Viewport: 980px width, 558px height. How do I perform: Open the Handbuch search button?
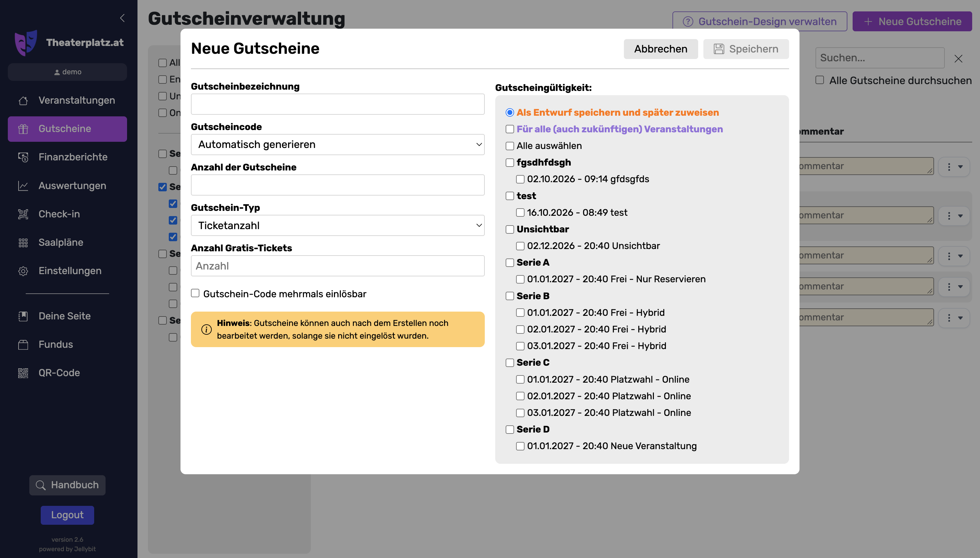pyautogui.click(x=67, y=485)
